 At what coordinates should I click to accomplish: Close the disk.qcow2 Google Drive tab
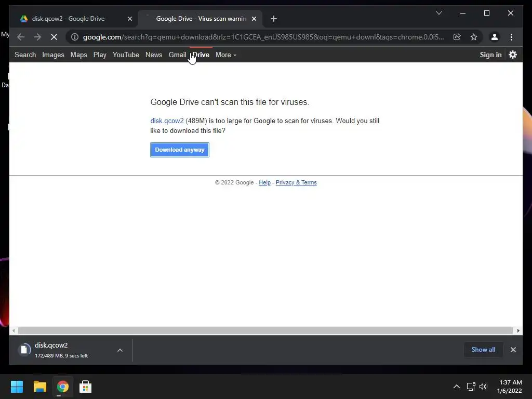129,19
